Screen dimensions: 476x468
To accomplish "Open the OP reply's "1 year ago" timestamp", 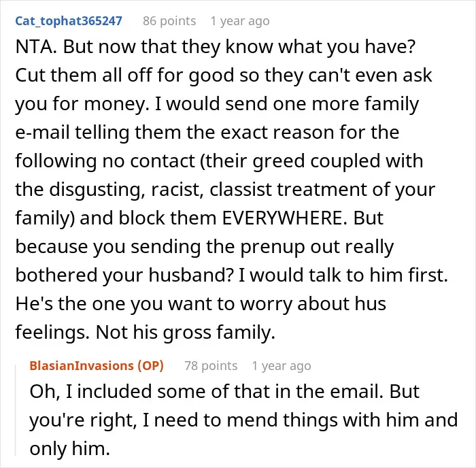I will tap(282, 366).
